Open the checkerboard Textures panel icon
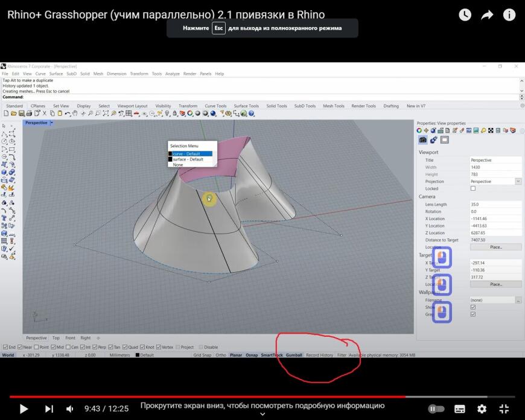Screen dimensions: 525x420 [491, 130]
